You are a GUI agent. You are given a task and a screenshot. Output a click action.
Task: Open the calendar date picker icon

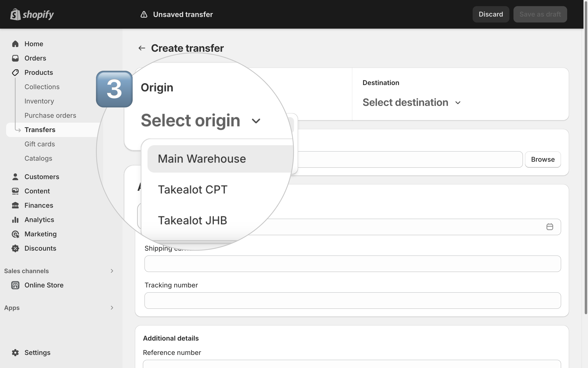point(550,227)
